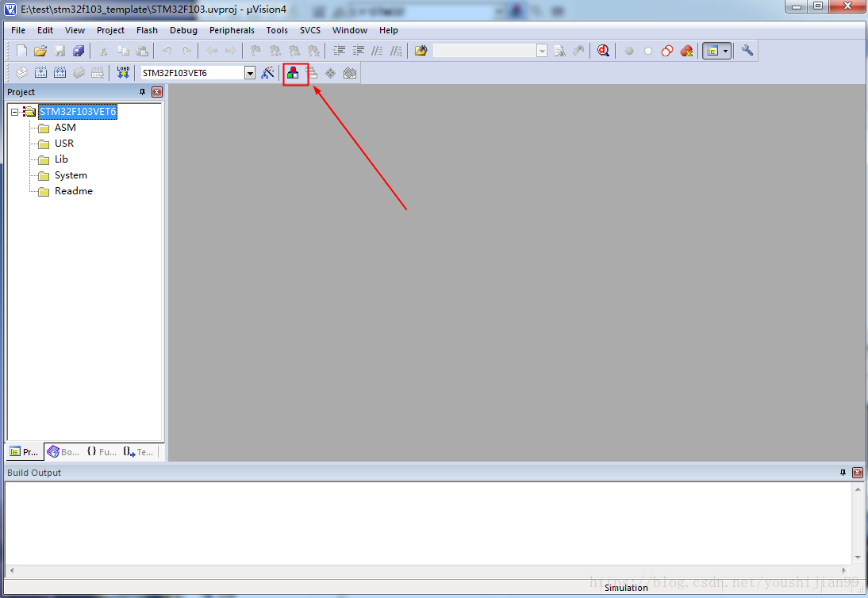Select the Lib folder
Image resolution: width=868 pixels, height=598 pixels.
pyautogui.click(x=61, y=159)
